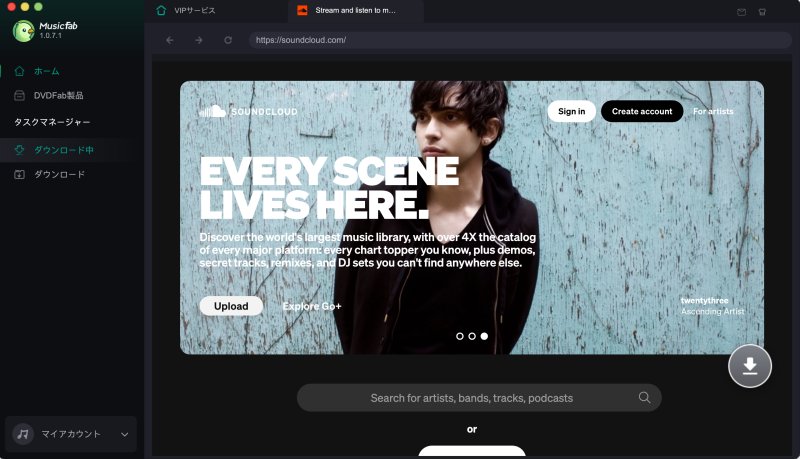The height and width of the screenshot is (459, 800).
Task: Click the Ascending Artist caption
Action: pos(713,311)
